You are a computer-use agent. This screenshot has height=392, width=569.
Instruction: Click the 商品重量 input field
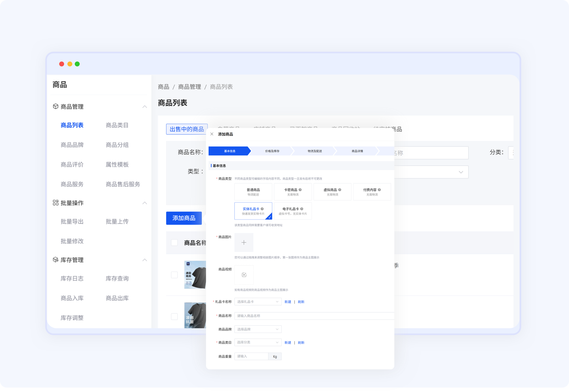251,356
